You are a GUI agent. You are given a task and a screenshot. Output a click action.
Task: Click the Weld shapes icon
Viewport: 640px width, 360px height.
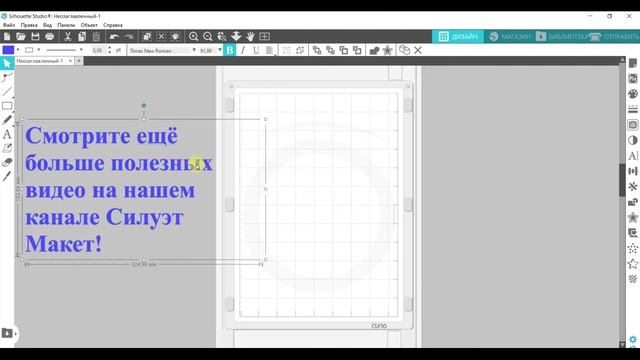coord(374,50)
